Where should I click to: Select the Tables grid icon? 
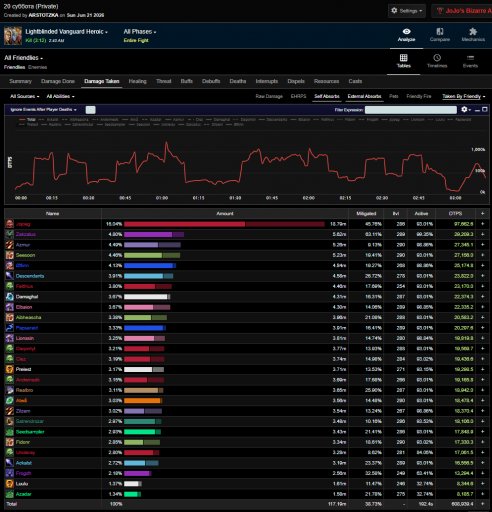pyautogui.click(x=404, y=58)
